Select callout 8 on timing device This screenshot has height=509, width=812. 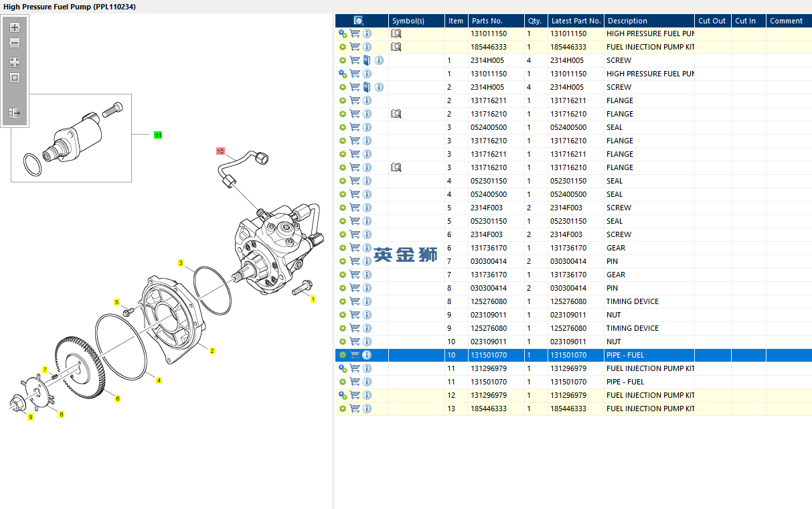coord(62,415)
